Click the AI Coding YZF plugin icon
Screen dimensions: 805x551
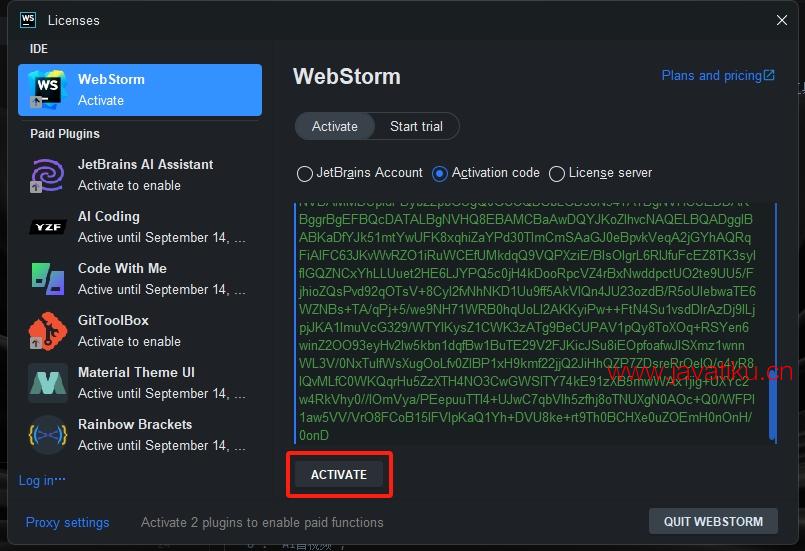click(x=47, y=227)
